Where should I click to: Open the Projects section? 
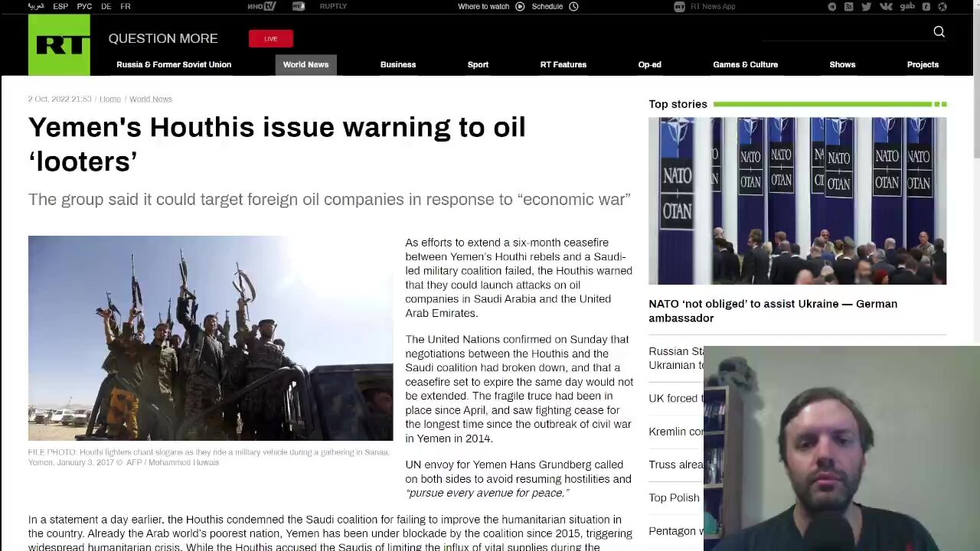coord(923,64)
